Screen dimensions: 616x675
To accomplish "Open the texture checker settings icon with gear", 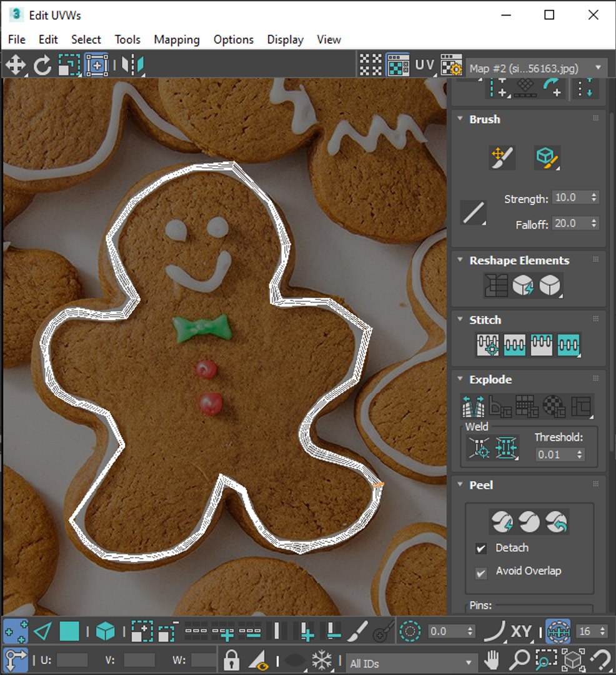I will pyautogui.click(x=451, y=66).
